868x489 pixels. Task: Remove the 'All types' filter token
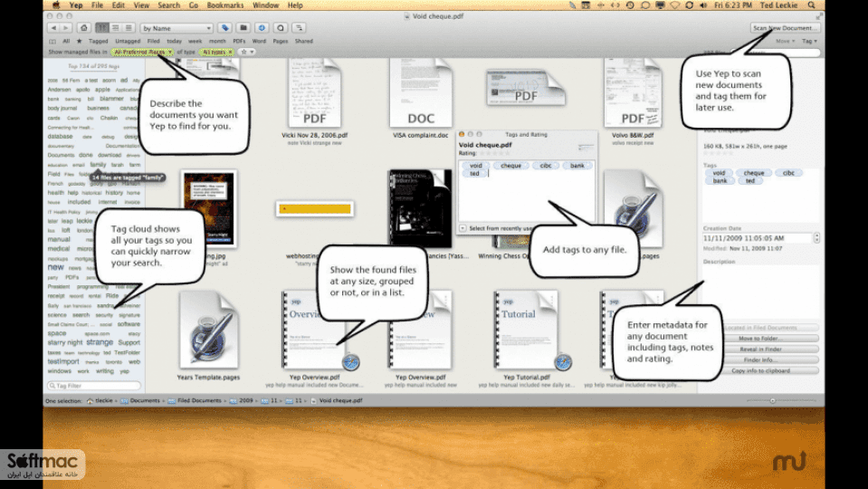[x=230, y=52]
